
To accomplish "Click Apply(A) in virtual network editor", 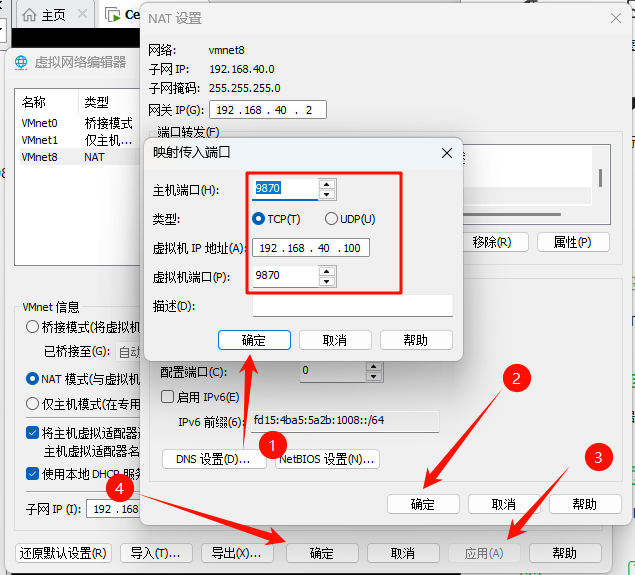I will tap(484, 553).
